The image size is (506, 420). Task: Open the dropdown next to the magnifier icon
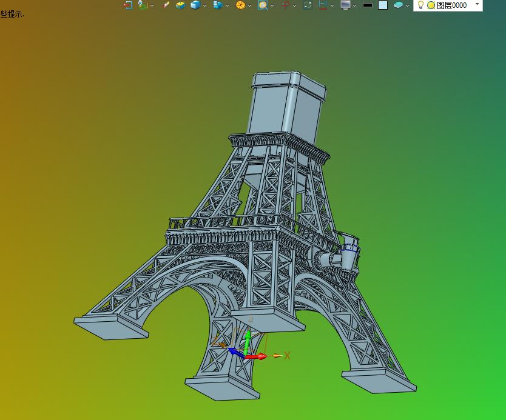272,5
